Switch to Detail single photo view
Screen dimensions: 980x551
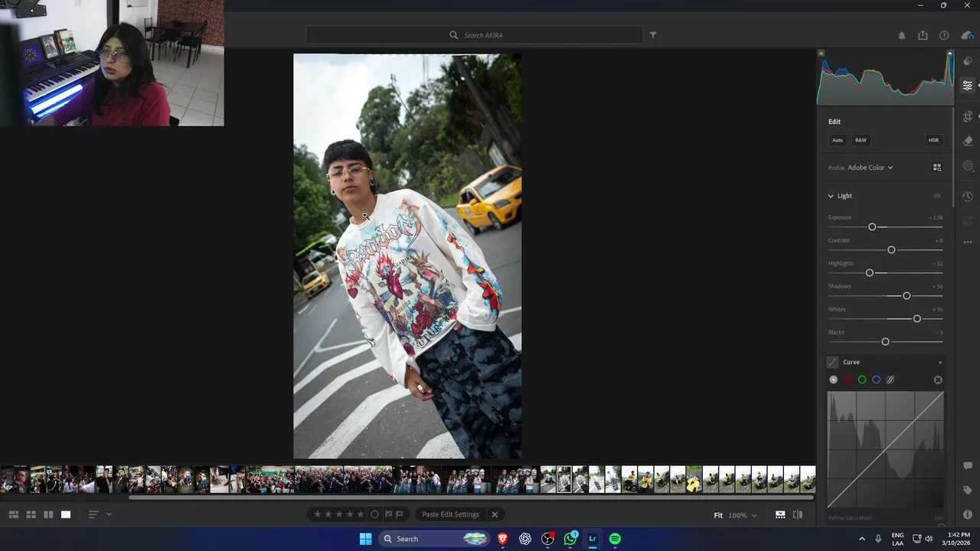(66, 514)
